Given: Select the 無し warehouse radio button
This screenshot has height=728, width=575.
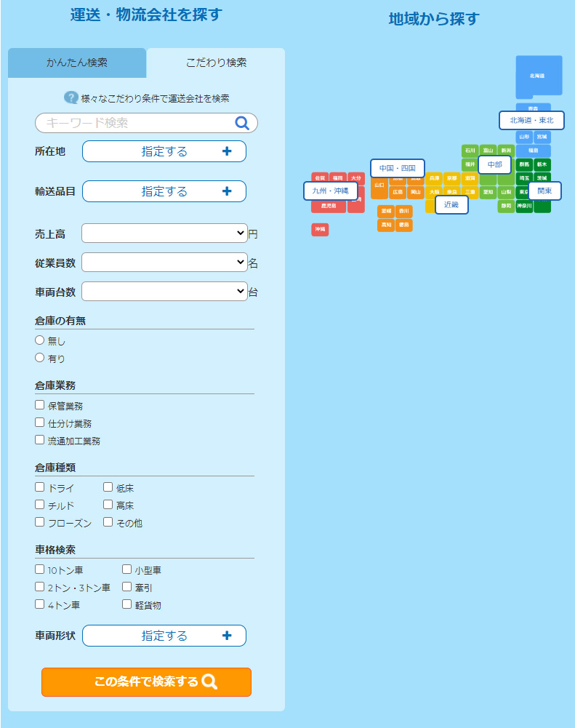Looking at the screenshot, I should [x=39, y=340].
